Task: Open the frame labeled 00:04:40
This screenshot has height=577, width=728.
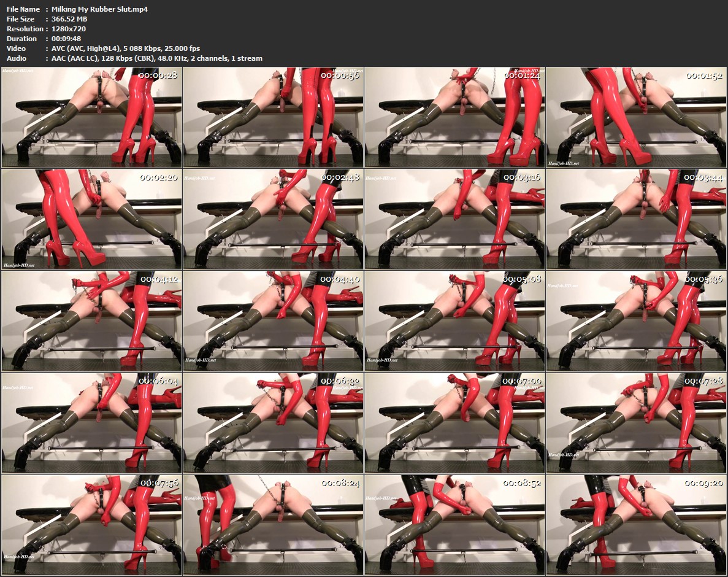Action: tap(274, 320)
